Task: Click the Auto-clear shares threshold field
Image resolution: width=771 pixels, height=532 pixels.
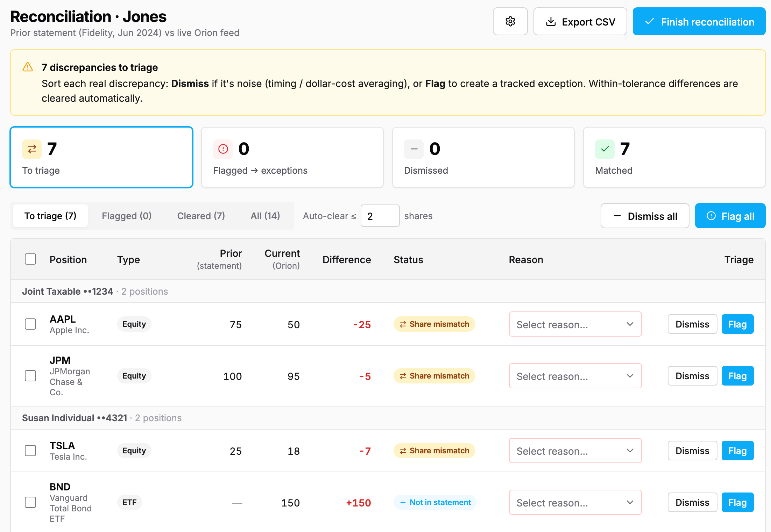Action: [x=380, y=216]
